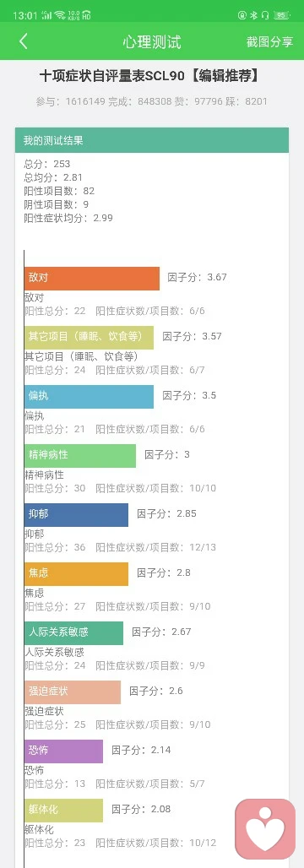304x868 pixels.
Task: Tap the 截图分享 button
Action: [x=269, y=42]
